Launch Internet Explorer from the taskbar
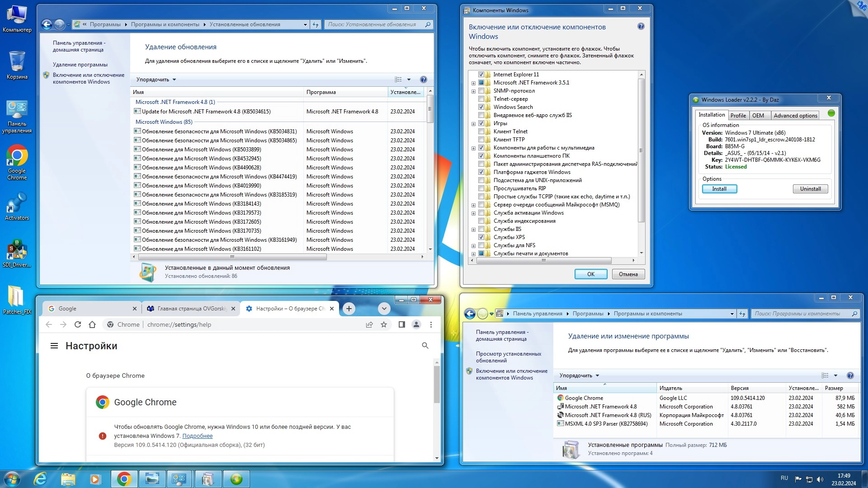The height and width of the screenshot is (488, 868). pos(40,479)
